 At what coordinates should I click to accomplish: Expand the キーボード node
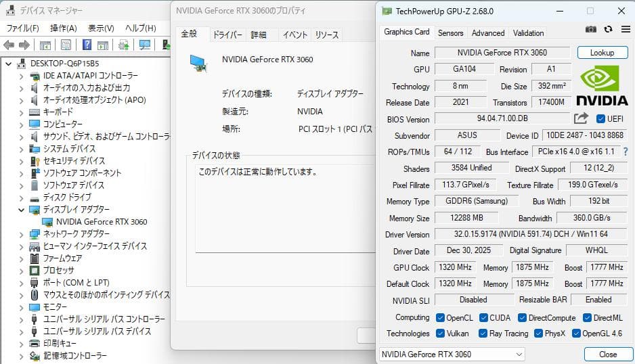(x=22, y=112)
